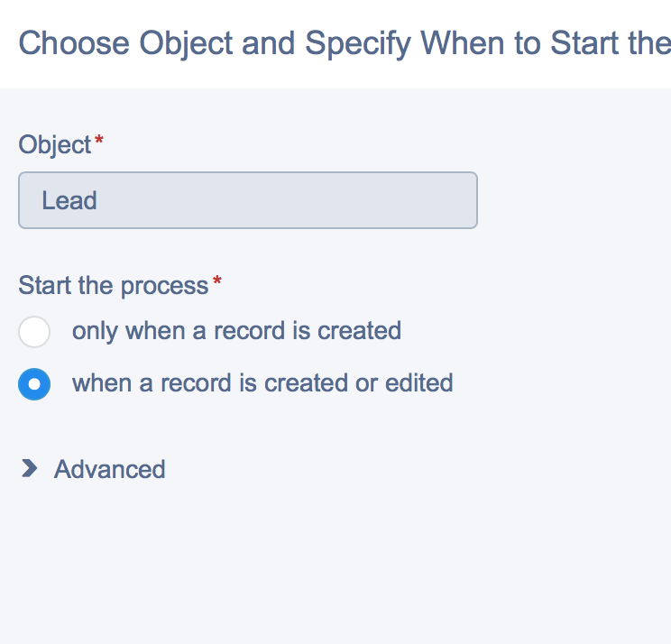The image size is (671, 644).
Task: Click the word "only" in first radio option
Action: pyautogui.click(x=95, y=330)
